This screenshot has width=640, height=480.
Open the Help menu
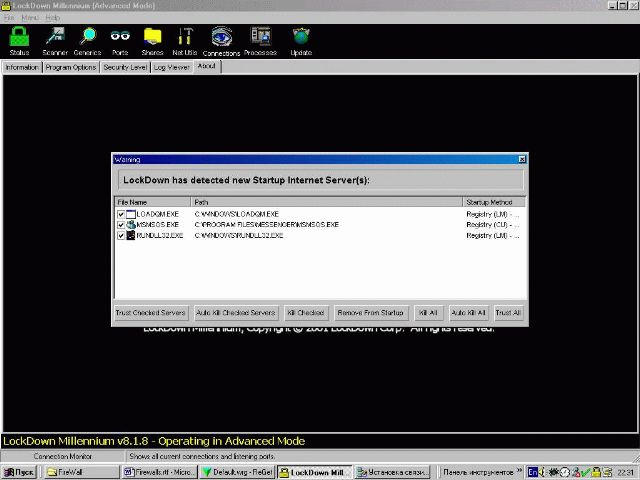[53, 18]
